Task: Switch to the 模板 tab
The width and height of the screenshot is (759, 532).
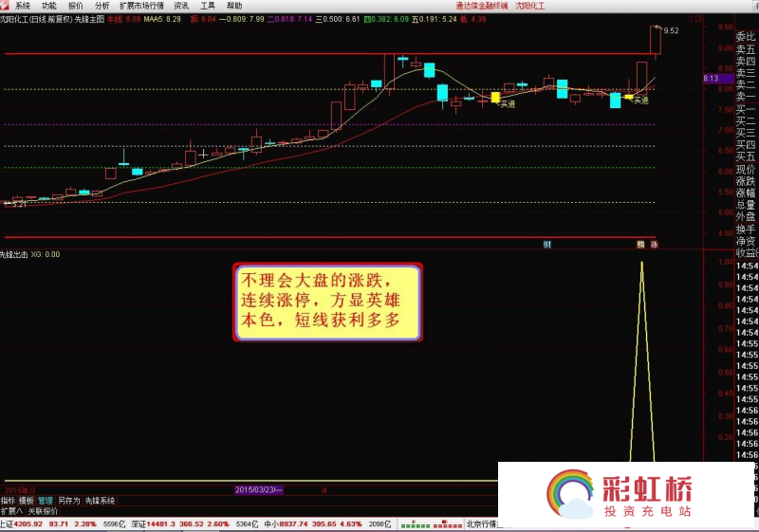Action: pos(27,500)
